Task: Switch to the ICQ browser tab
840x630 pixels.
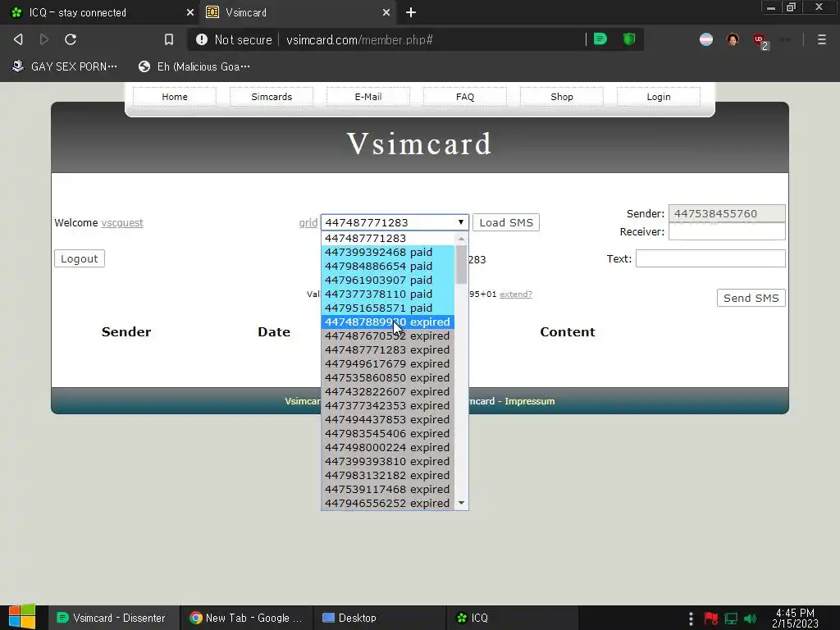Action: click(99, 12)
